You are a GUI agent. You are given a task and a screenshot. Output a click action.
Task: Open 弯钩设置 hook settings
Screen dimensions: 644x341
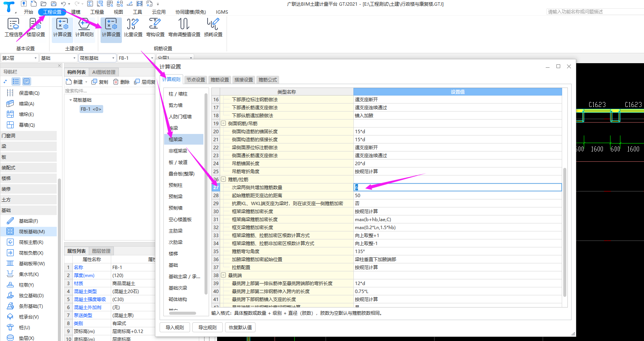[x=155, y=27]
